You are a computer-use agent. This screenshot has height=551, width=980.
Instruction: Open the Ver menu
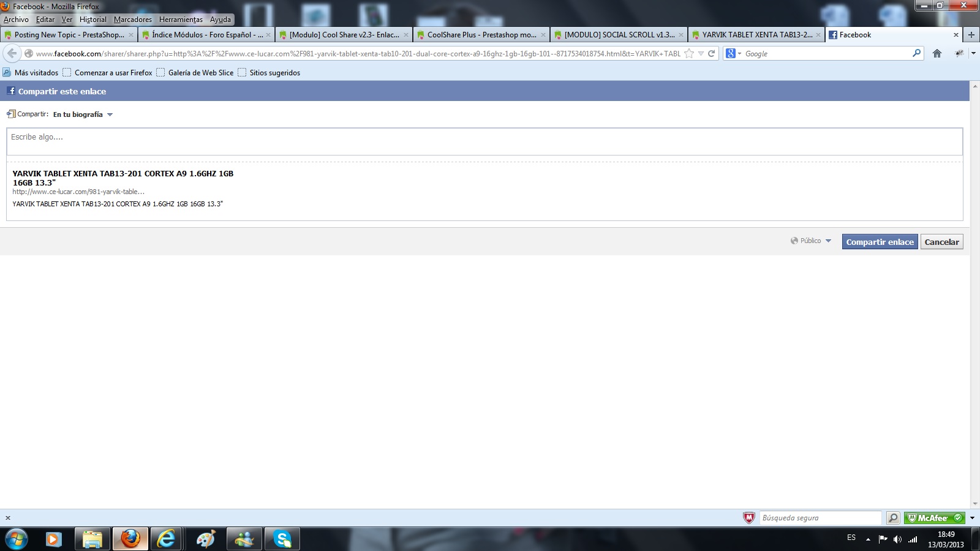click(67, 20)
